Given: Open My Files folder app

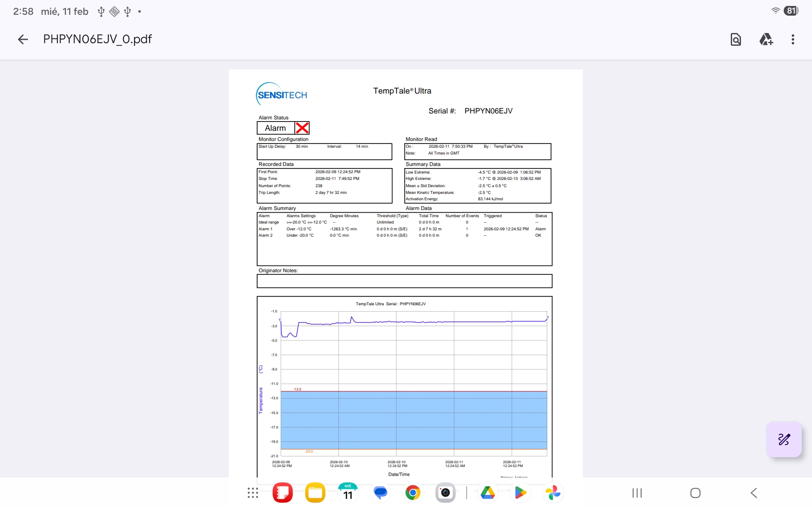Looking at the screenshot, I should (x=315, y=493).
